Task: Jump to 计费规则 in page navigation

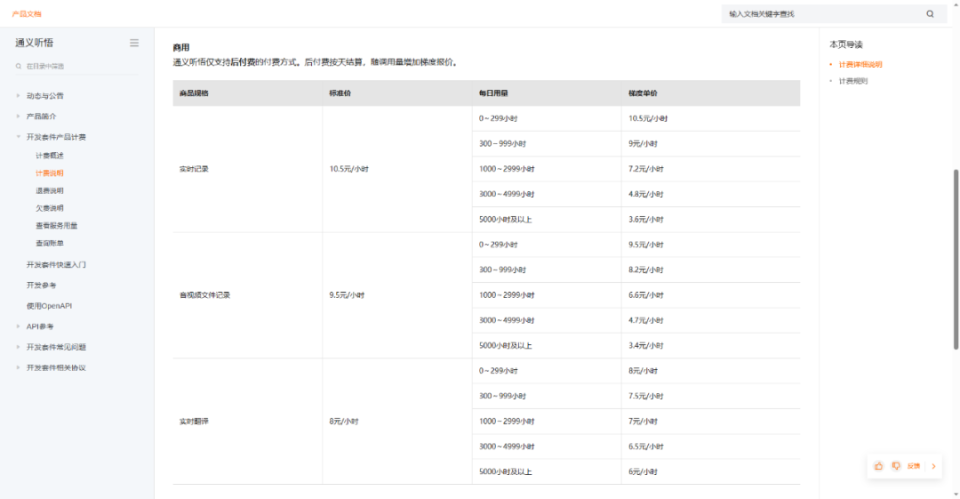Action: coord(853,81)
